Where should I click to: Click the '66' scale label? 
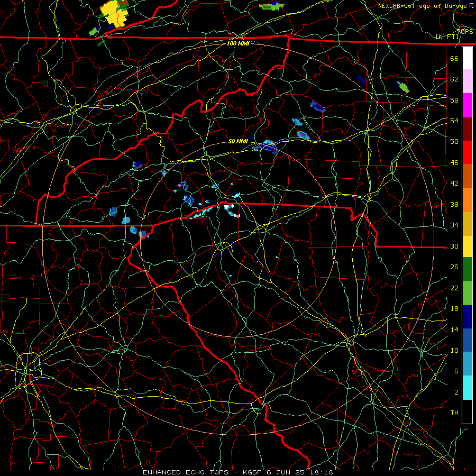[x=454, y=58]
